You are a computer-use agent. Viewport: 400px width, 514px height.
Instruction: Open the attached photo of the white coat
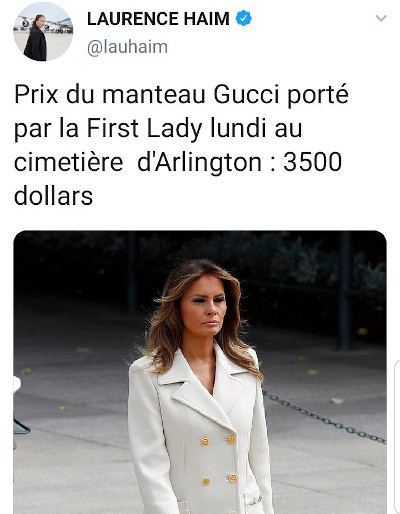click(x=200, y=372)
